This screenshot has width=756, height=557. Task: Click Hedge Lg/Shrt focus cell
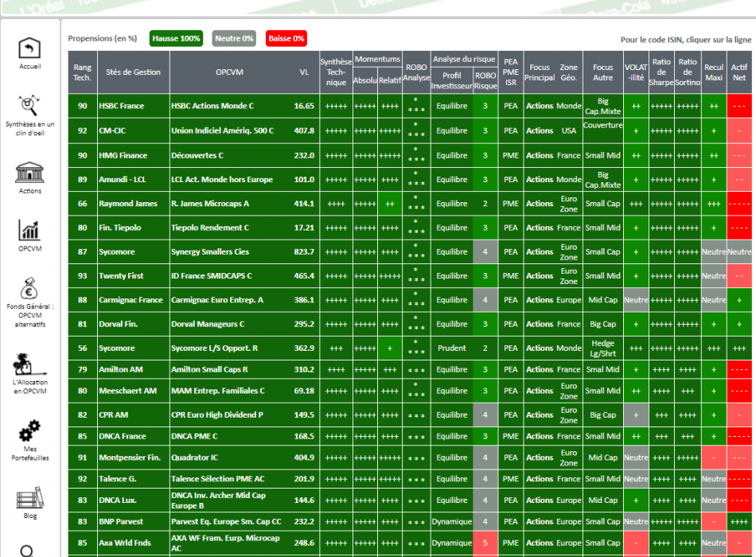click(602, 349)
